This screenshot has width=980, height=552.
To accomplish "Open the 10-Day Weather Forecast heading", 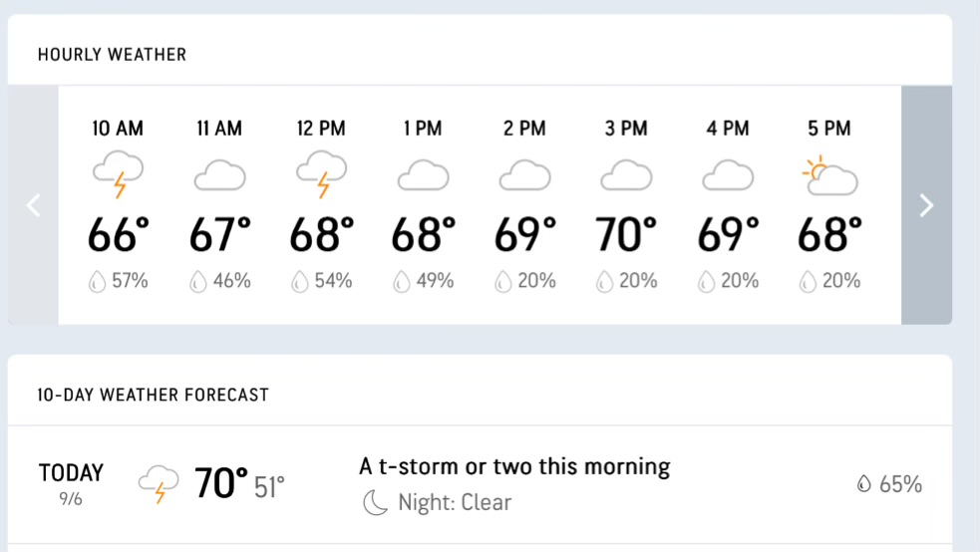I will (x=153, y=395).
